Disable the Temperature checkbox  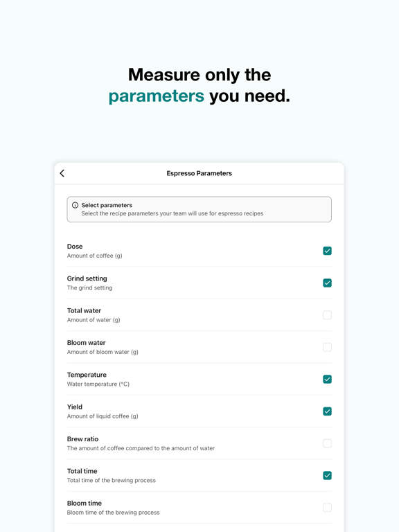[x=327, y=380]
